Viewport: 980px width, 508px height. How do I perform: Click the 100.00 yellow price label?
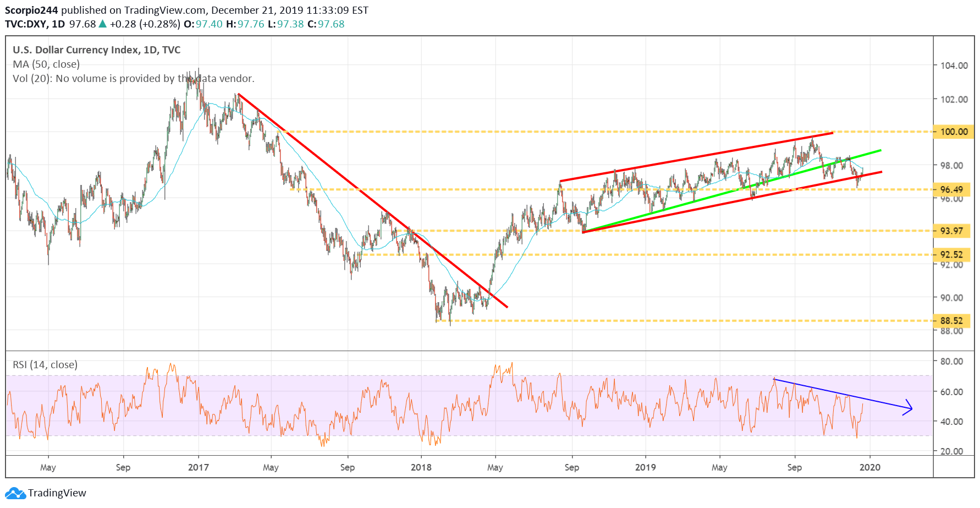954,132
